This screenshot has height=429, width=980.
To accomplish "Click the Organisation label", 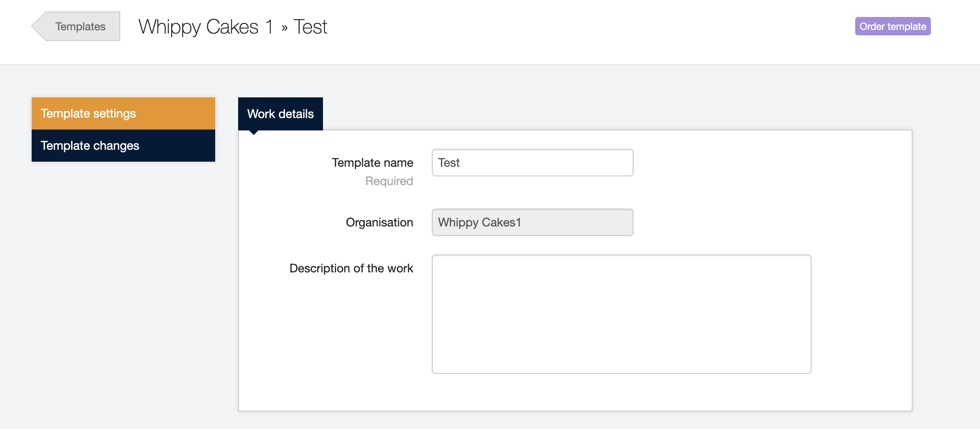I will 379,222.
